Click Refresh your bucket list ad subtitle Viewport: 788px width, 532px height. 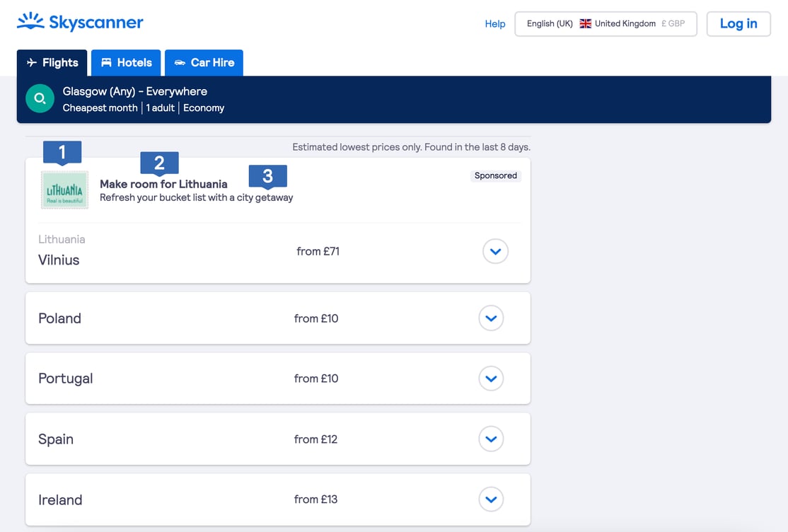[x=196, y=197]
